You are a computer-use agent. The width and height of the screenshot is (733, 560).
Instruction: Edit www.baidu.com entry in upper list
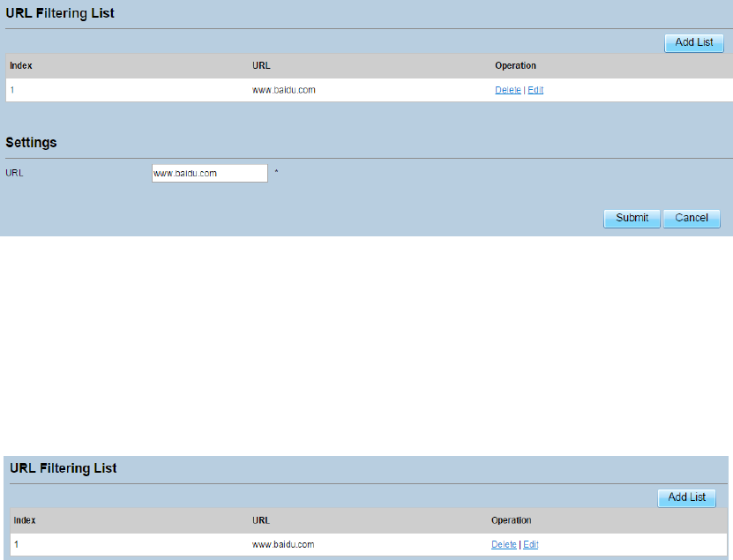pos(535,90)
